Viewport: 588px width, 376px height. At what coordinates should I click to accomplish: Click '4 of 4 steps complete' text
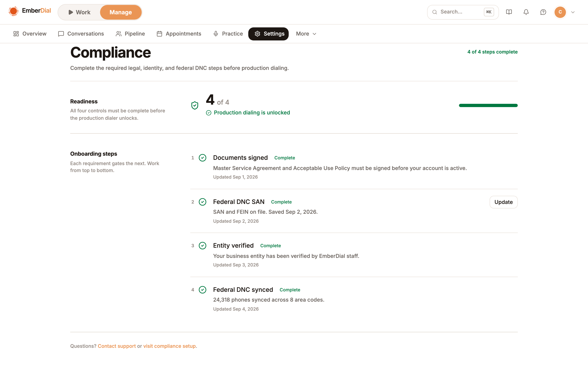(492, 52)
